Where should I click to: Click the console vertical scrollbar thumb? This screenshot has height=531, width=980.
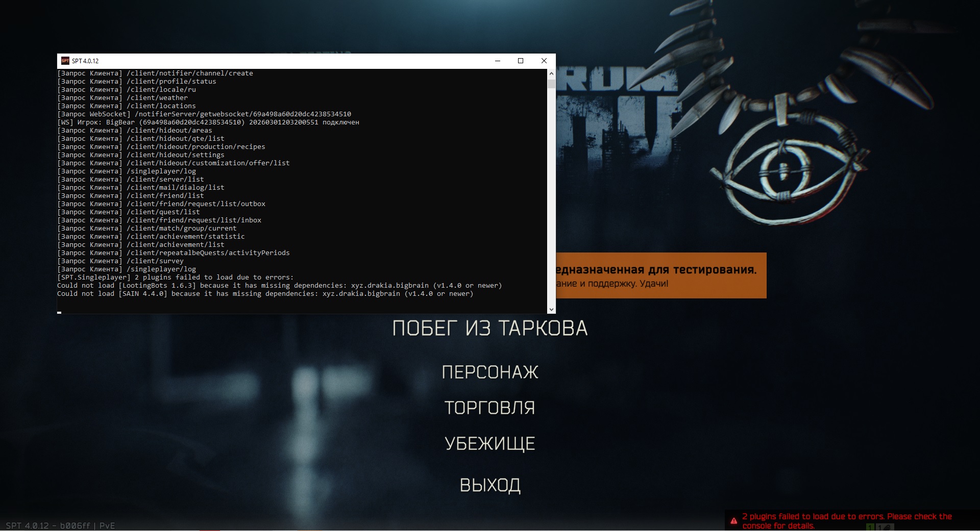coord(551,84)
